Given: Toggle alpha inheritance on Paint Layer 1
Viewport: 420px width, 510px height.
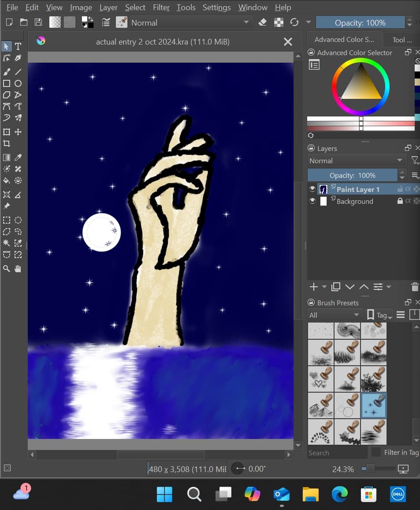Looking at the screenshot, I should coord(408,189).
